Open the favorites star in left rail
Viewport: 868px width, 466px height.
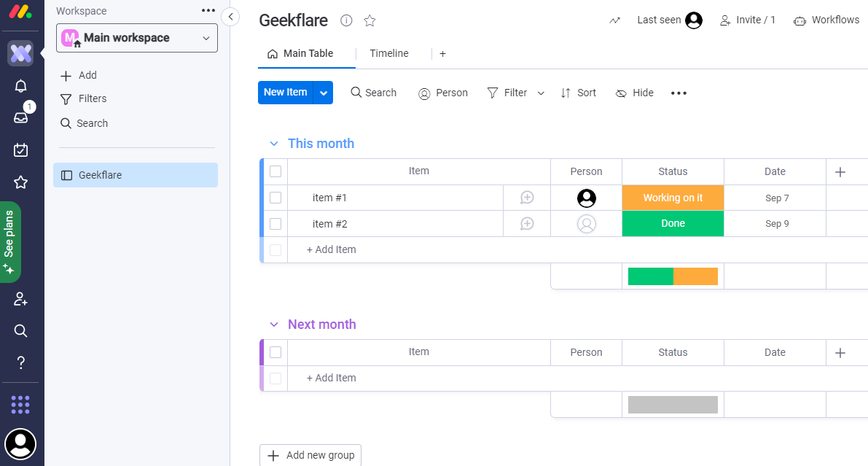[20, 182]
